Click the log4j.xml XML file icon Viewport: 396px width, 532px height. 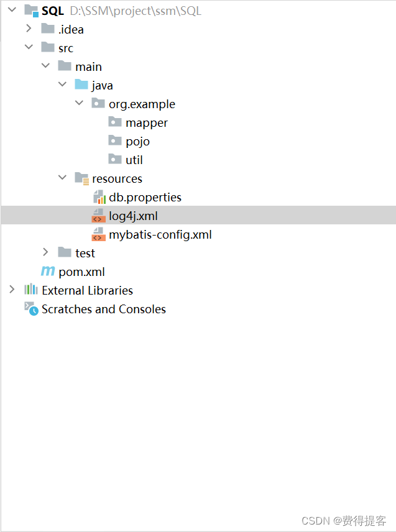(x=98, y=216)
